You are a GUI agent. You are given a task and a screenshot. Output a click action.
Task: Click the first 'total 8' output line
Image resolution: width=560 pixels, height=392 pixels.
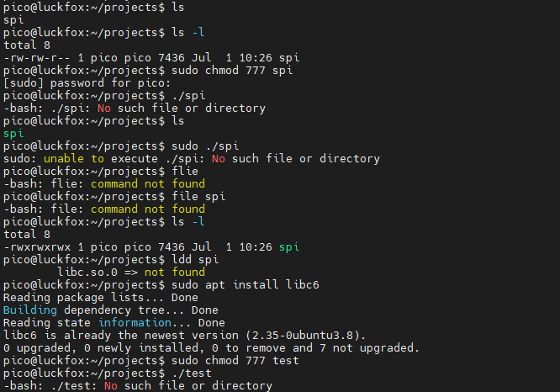(27, 45)
